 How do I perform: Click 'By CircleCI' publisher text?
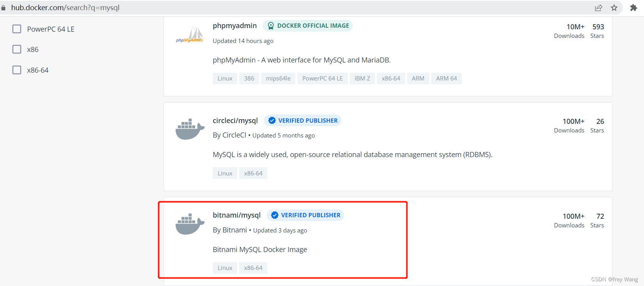229,135
